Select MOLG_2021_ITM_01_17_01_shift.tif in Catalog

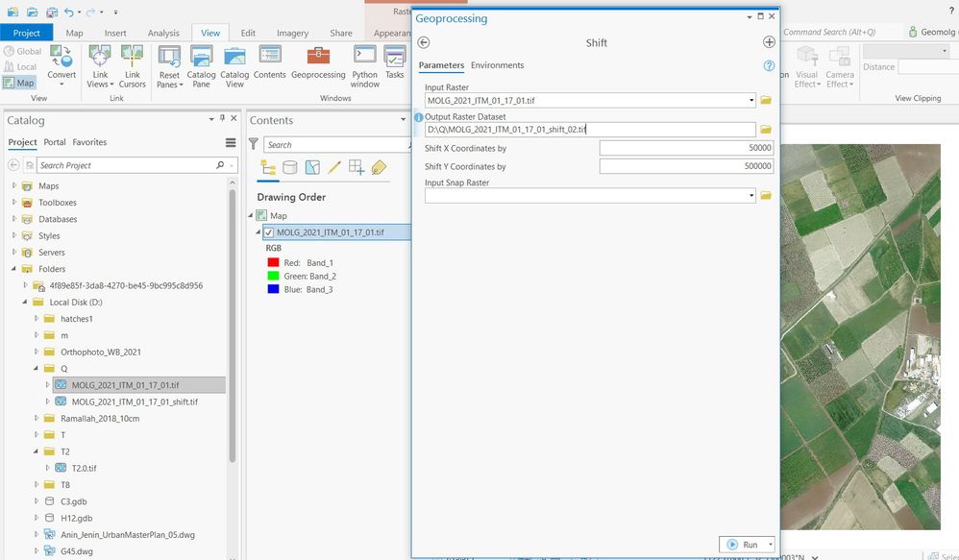[135, 402]
